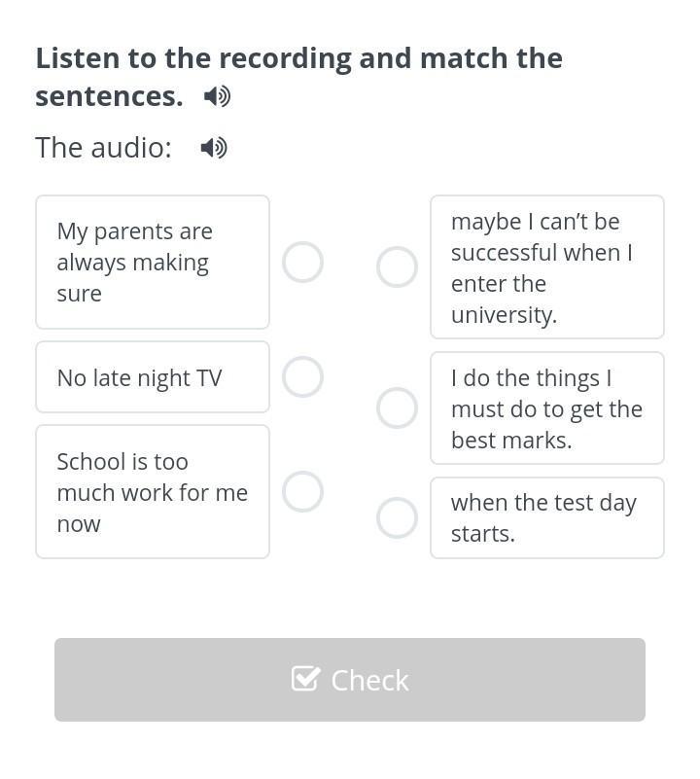Select the circle beside 'No late night TV'
The height and width of the screenshot is (779, 700).
pos(302,376)
